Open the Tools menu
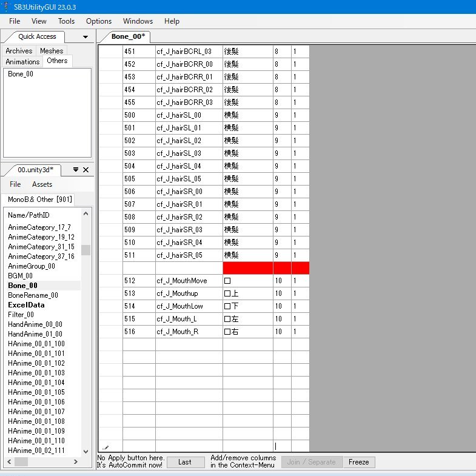476x476 pixels. (x=67, y=21)
